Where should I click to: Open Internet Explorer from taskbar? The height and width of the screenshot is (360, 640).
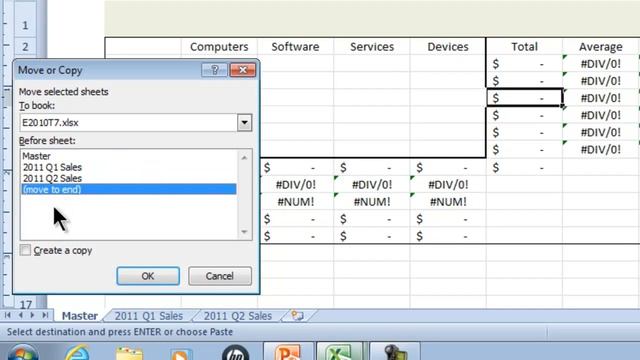[x=77, y=352]
